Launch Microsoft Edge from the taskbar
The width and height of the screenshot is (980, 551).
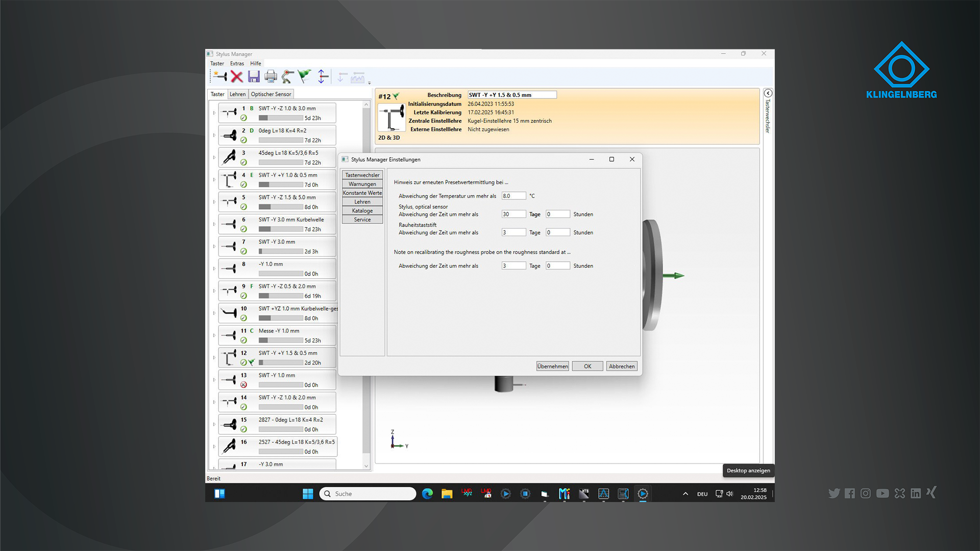coord(427,493)
